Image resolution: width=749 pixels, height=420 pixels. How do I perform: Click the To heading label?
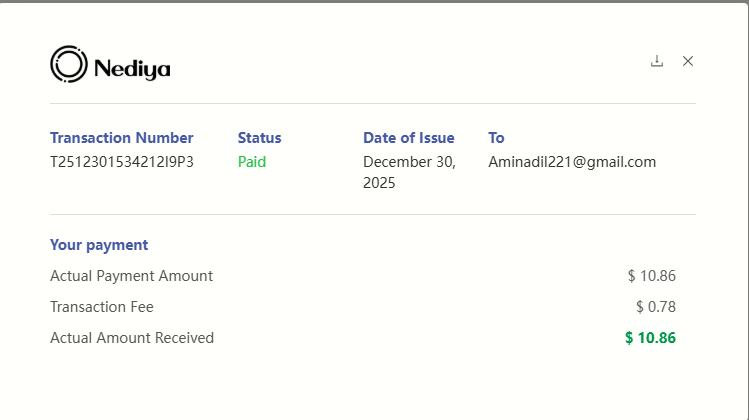coord(496,138)
